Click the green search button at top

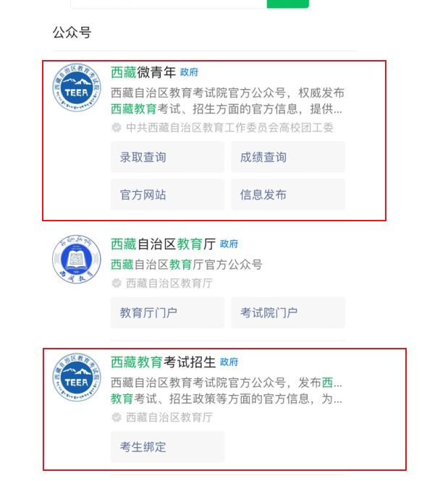pyautogui.click(x=288, y=4)
